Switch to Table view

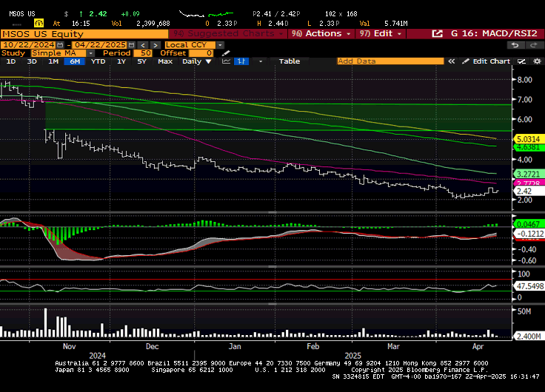click(290, 61)
